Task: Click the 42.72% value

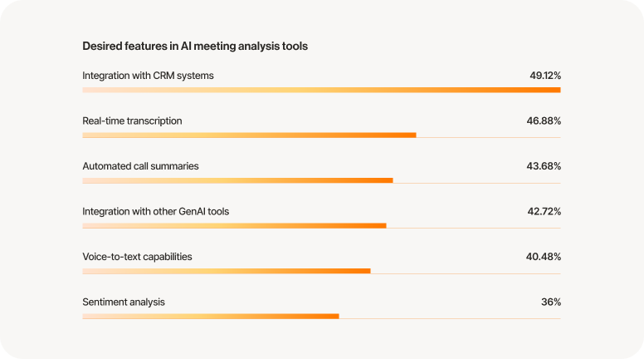Action: pos(544,211)
